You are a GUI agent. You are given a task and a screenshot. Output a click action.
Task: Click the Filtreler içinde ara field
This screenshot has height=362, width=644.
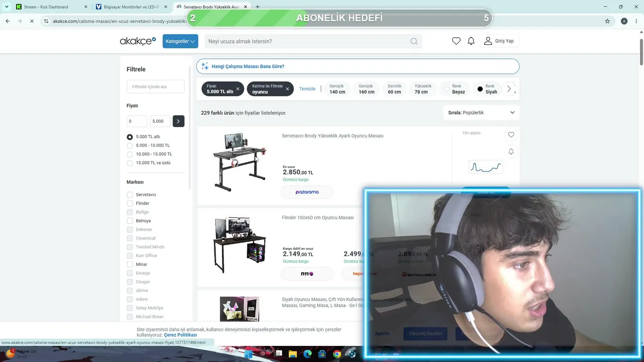(155, 86)
